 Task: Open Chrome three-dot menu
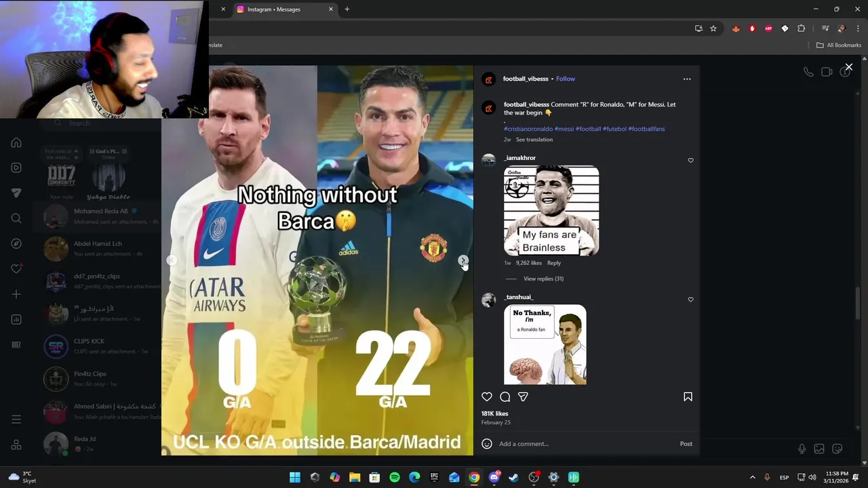(858, 28)
